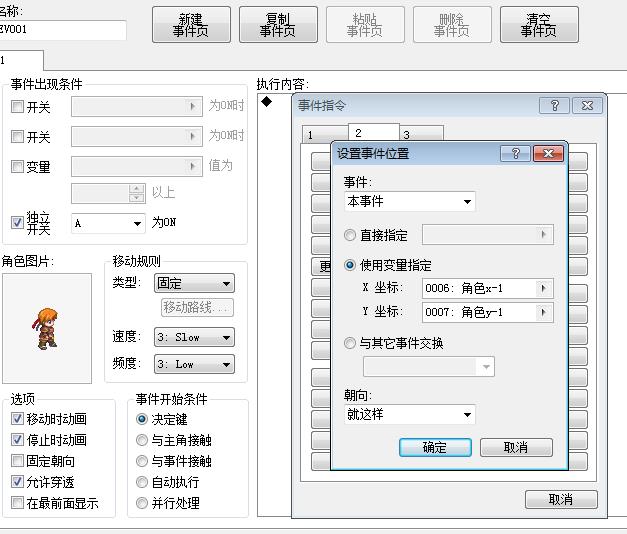Open X 坐标 variable selector

tap(487, 288)
